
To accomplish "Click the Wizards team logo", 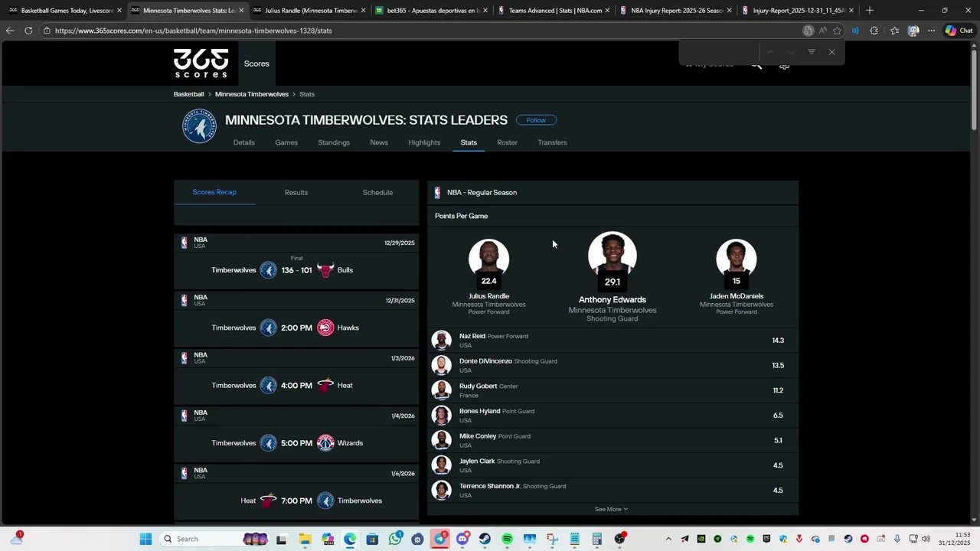I will (325, 443).
